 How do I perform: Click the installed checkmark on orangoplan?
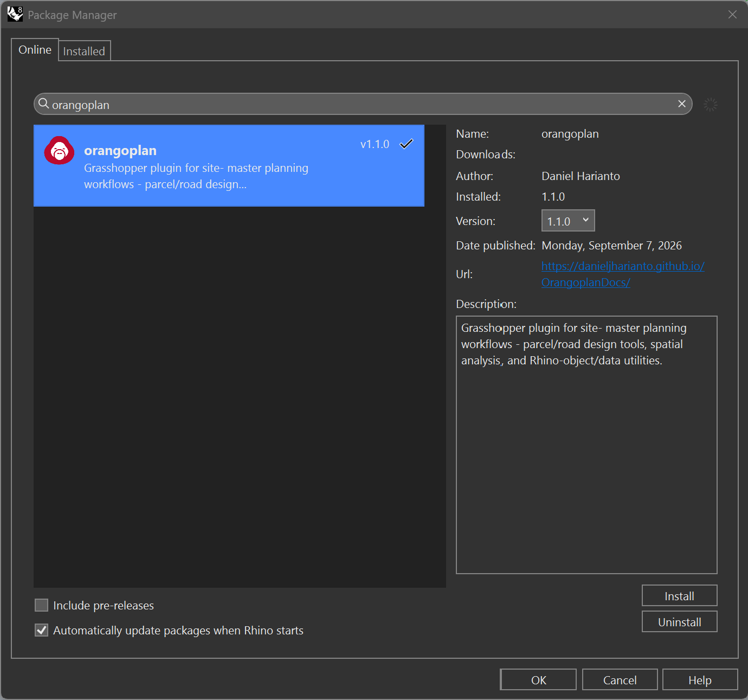tap(407, 144)
